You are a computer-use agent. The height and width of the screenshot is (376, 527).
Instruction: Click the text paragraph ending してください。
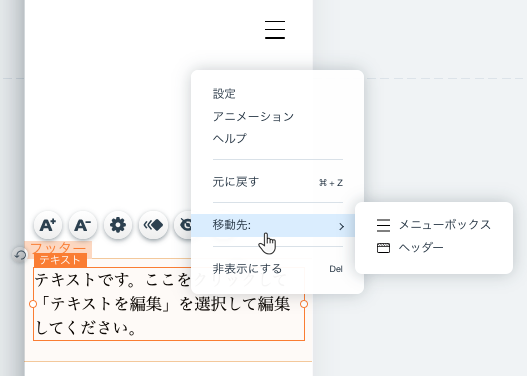pyautogui.click(x=163, y=304)
